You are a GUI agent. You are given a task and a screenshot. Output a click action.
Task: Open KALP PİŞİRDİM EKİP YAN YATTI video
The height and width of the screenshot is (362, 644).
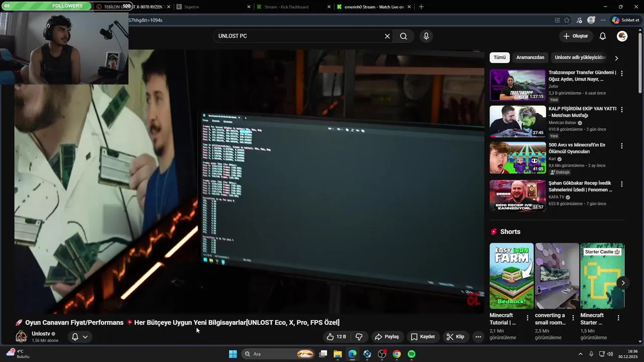click(x=517, y=122)
